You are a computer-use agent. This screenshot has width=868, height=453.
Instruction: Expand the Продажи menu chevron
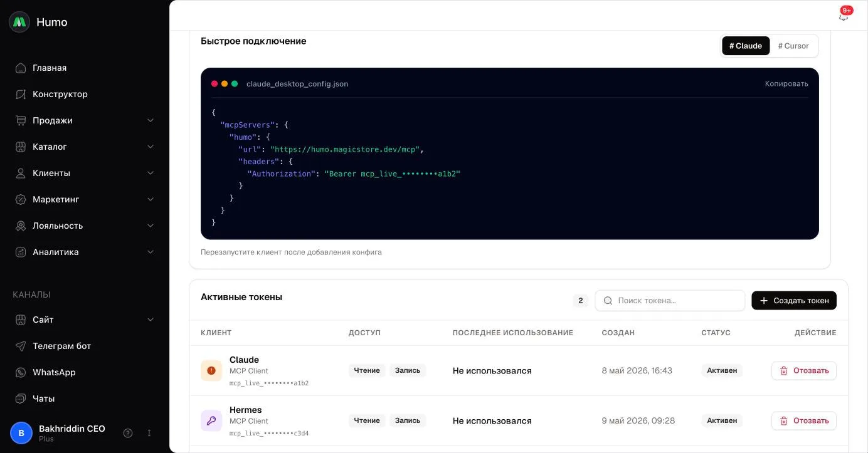click(x=151, y=120)
